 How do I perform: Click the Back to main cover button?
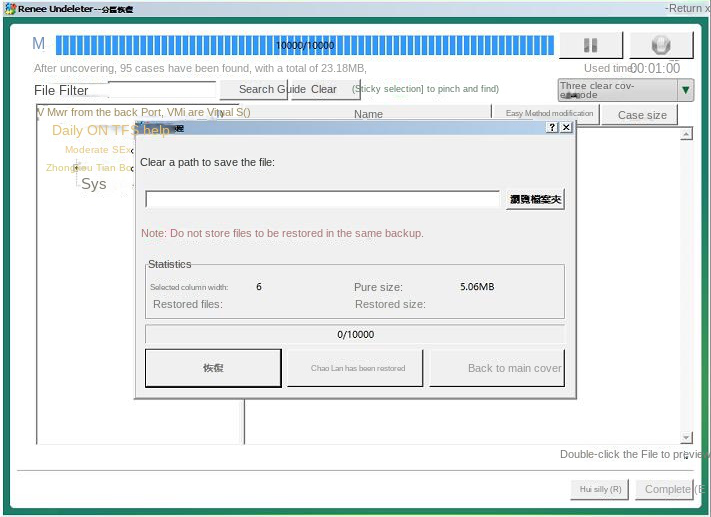497,368
